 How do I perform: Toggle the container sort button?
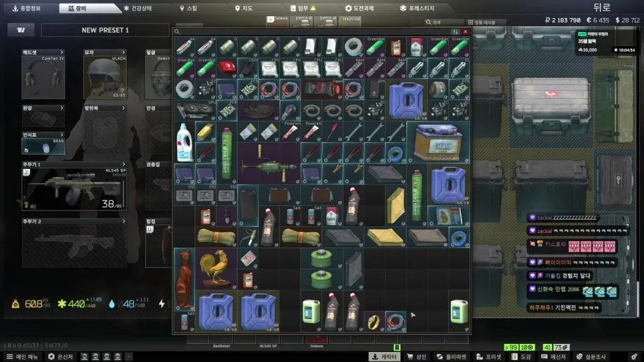(455, 32)
